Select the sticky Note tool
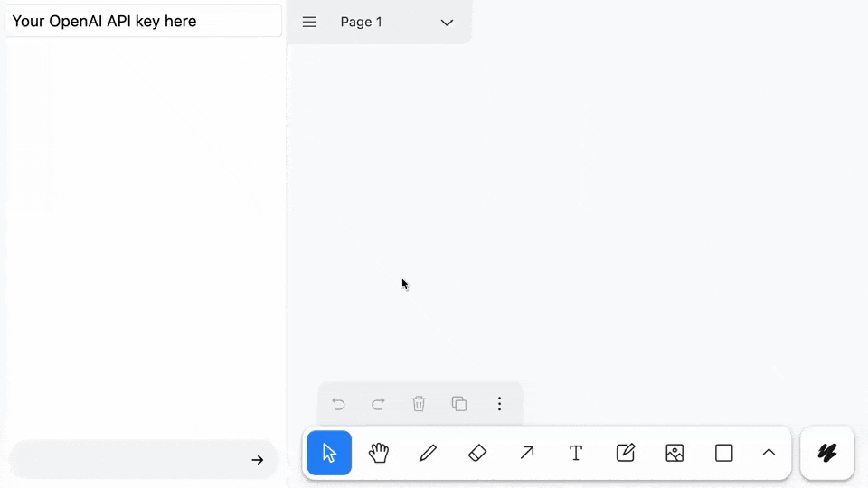This screenshot has height=488, width=868. coord(626,453)
